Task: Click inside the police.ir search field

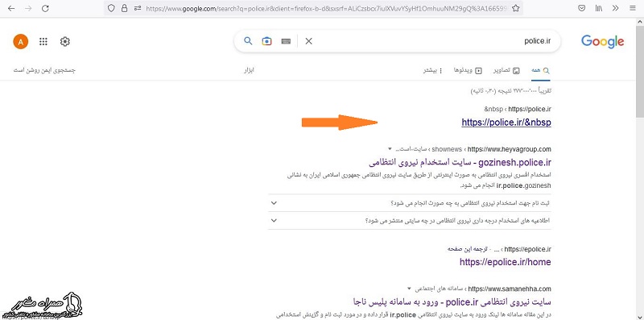Action: (431, 41)
